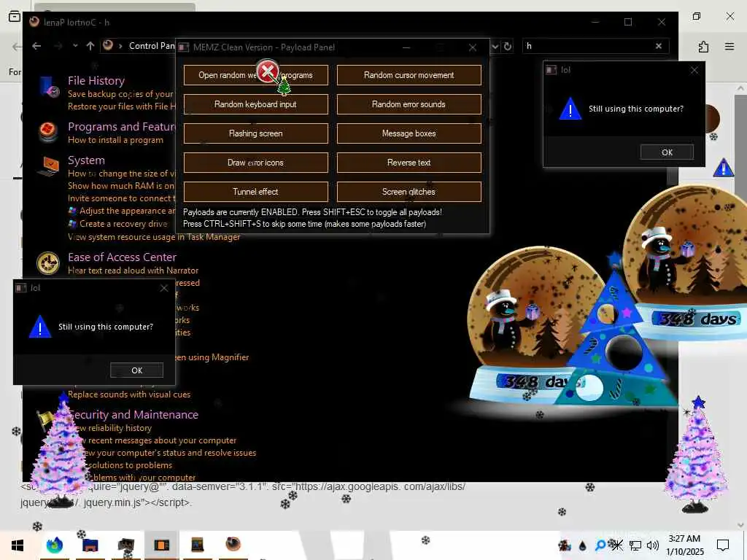Image resolution: width=747 pixels, height=560 pixels.
Task: Click OK in the lol dialog below the search box
Action: tap(667, 152)
